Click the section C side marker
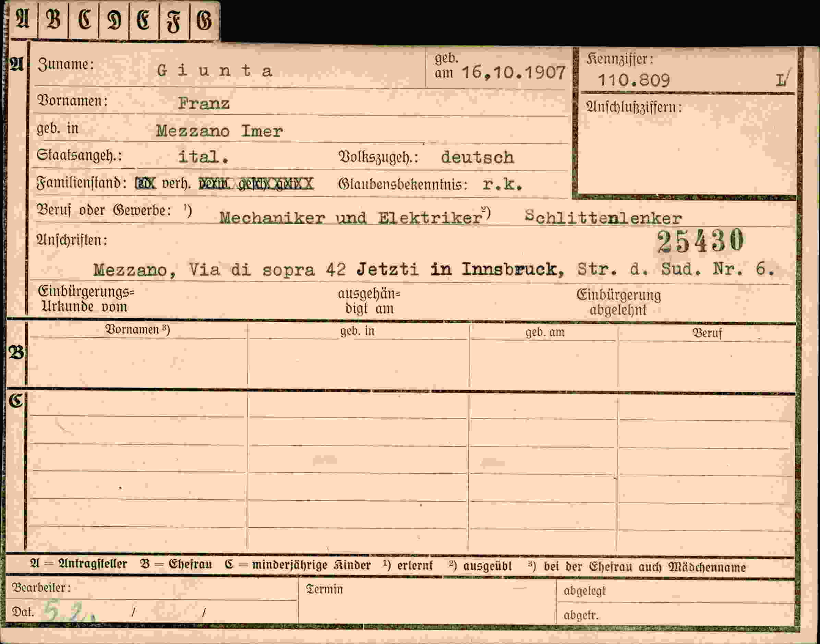Viewport: 820px width, 644px height. [x=16, y=401]
